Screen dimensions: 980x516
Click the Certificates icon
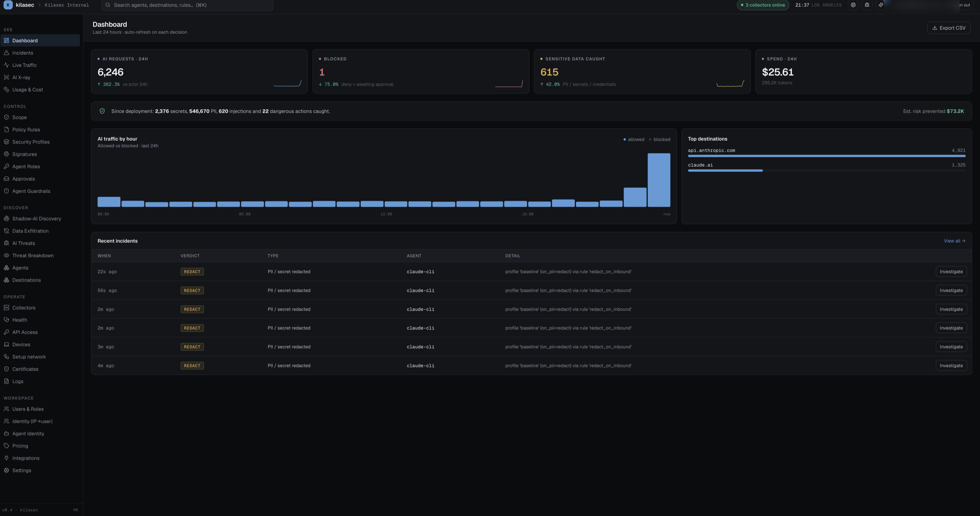click(7, 369)
